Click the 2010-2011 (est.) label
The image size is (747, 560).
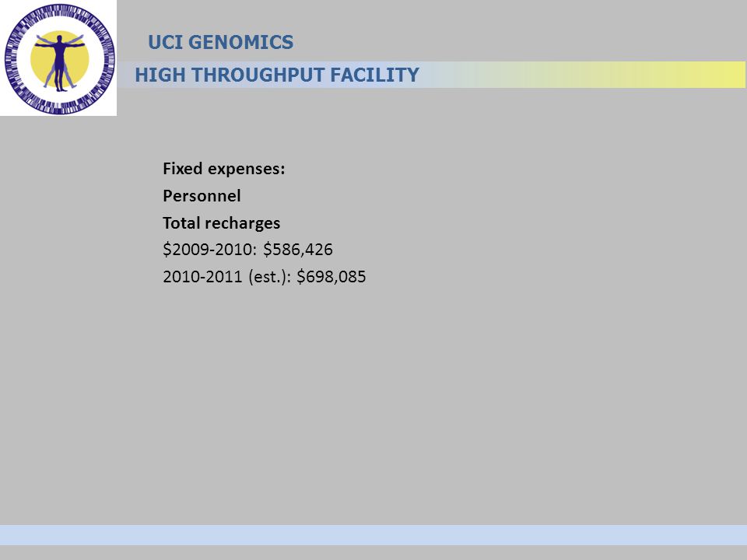tap(226, 276)
